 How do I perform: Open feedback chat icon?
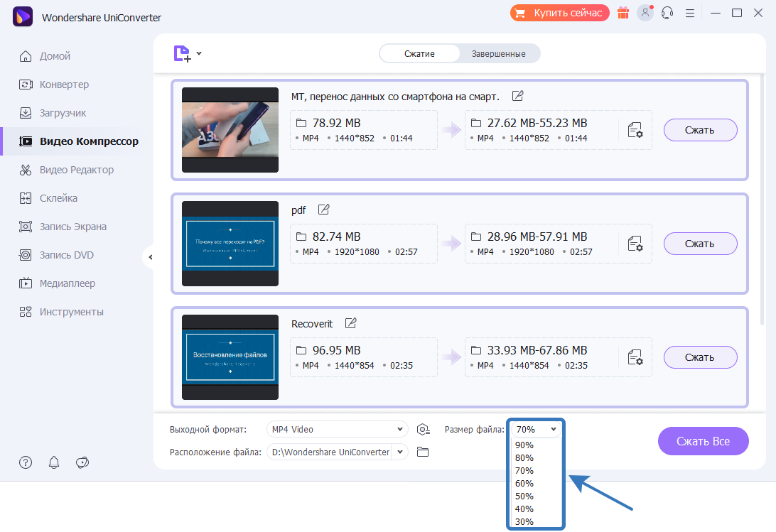pos(82,462)
